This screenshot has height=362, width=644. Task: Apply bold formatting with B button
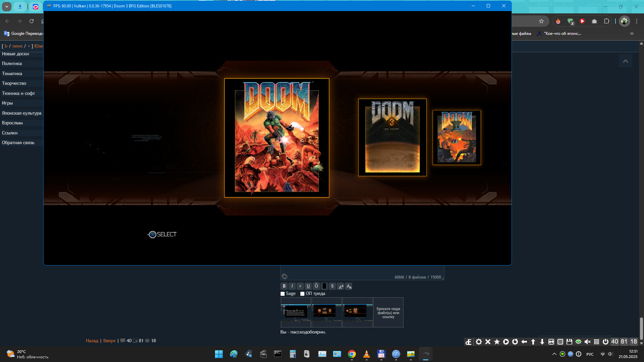[284, 286]
